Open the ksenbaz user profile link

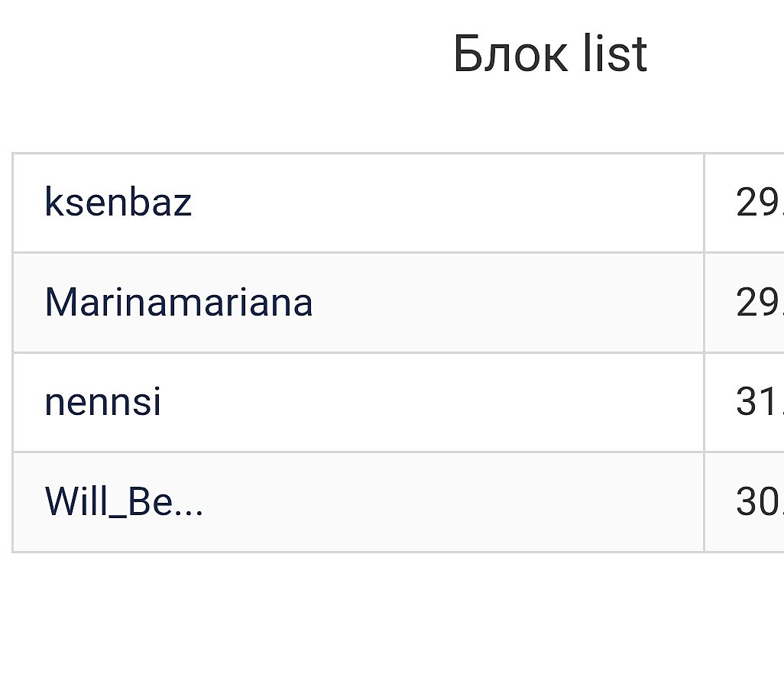(118, 203)
